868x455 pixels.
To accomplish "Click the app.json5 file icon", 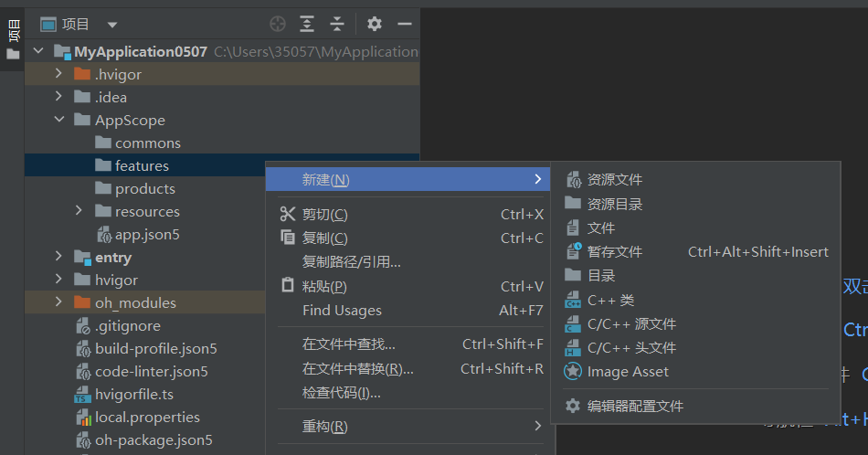I will point(104,235).
